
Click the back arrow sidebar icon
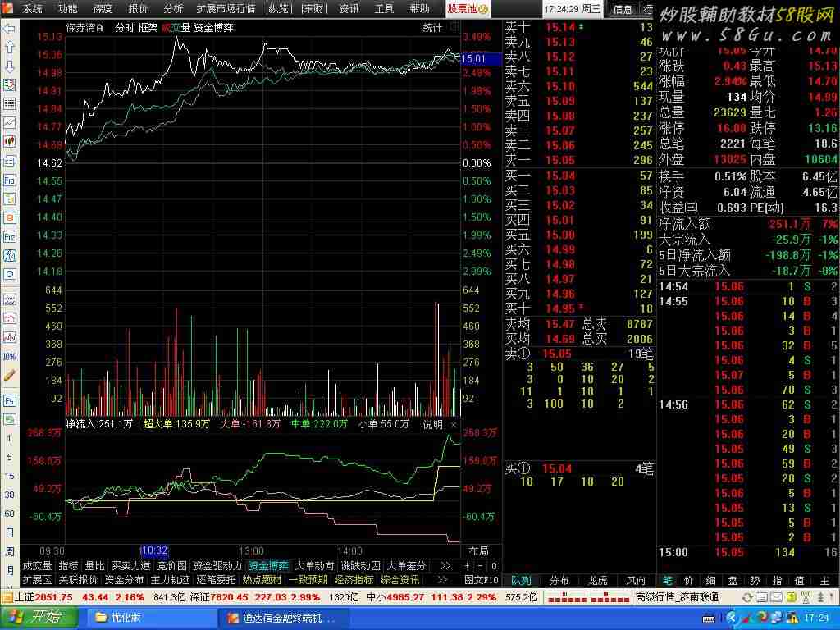click(x=10, y=29)
